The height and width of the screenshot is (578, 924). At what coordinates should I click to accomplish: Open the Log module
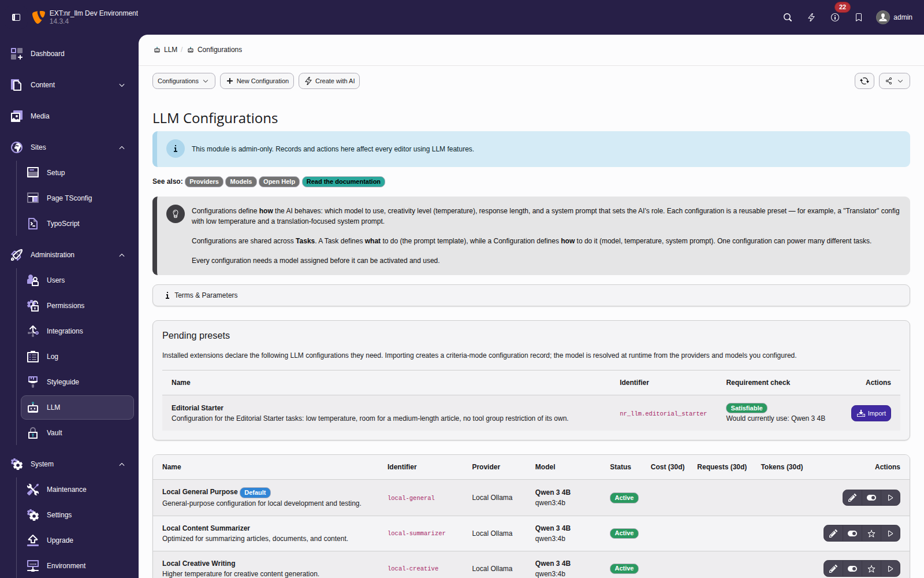tap(77, 357)
